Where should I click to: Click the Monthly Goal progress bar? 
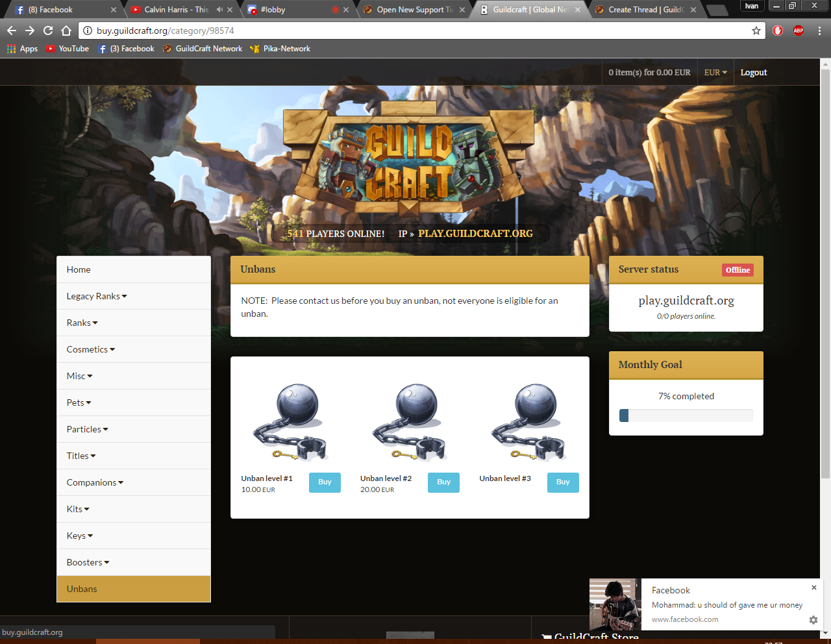[x=686, y=415]
